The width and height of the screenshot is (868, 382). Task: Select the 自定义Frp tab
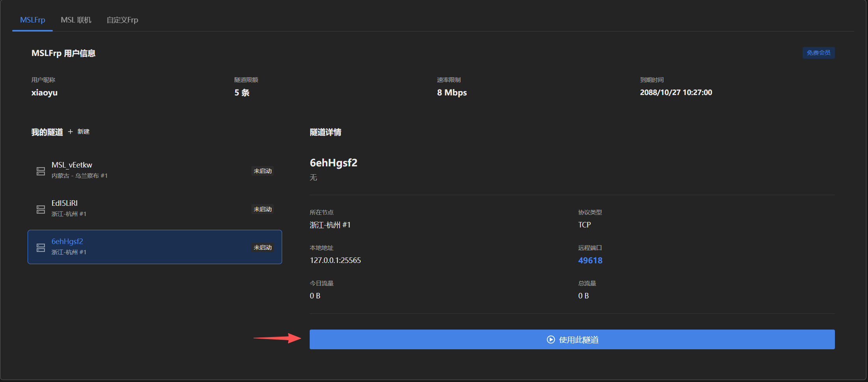pyautogui.click(x=122, y=20)
